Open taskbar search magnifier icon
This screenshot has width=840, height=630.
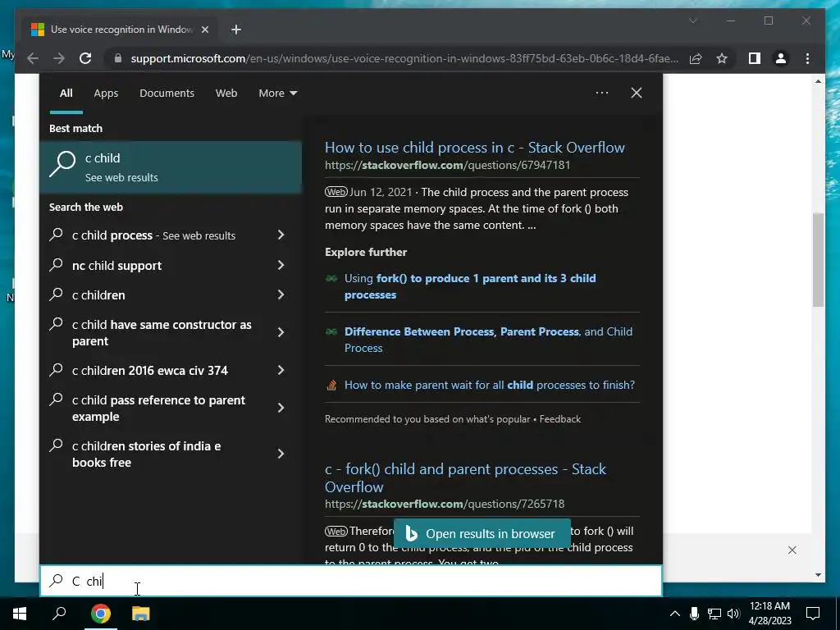tap(59, 614)
